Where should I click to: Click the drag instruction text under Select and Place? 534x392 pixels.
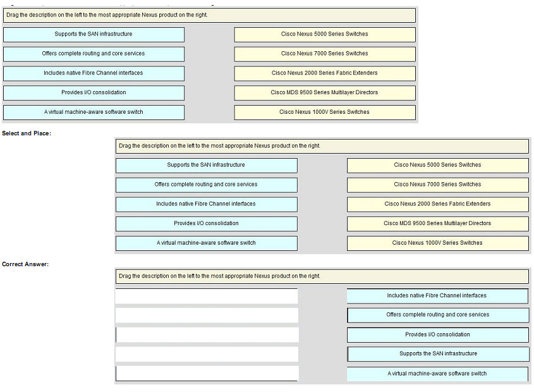(x=220, y=146)
